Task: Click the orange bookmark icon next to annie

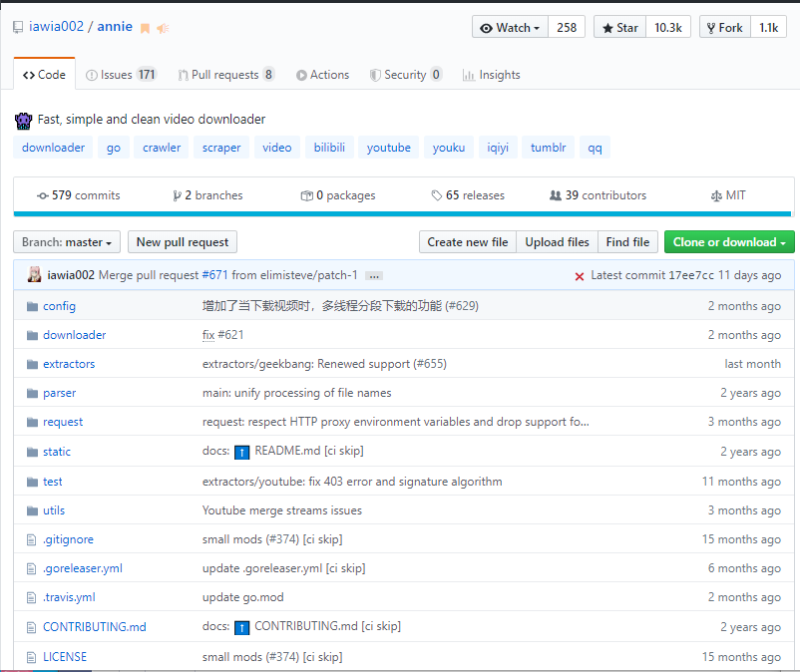Action: pyautogui.click(x=145, y=28)
